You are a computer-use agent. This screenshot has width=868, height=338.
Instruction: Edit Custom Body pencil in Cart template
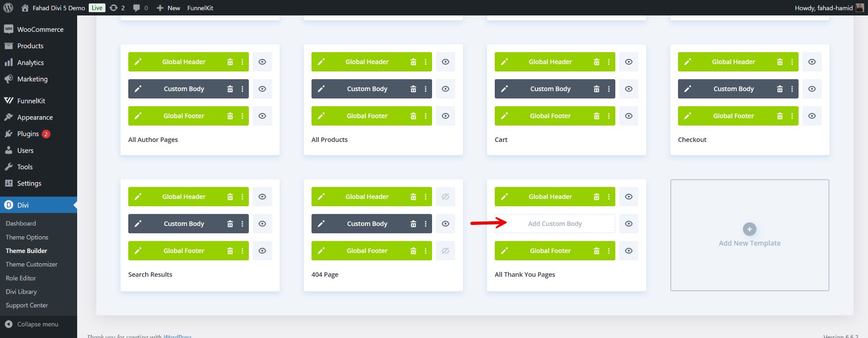tap(504, 89)
